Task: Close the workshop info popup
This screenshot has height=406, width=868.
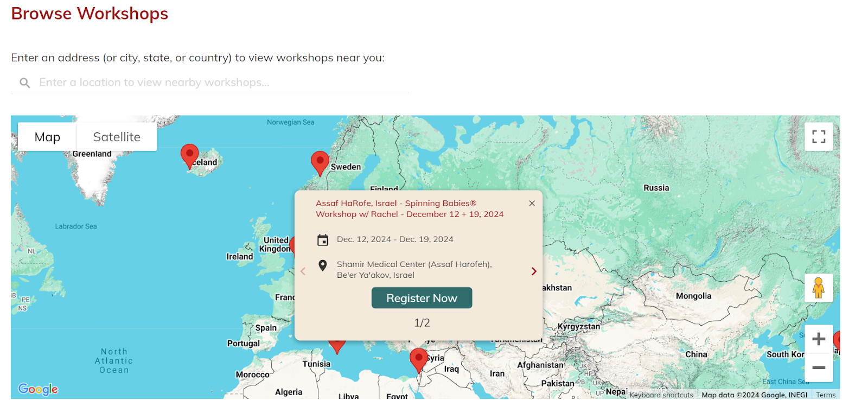Action: (532, 203)
